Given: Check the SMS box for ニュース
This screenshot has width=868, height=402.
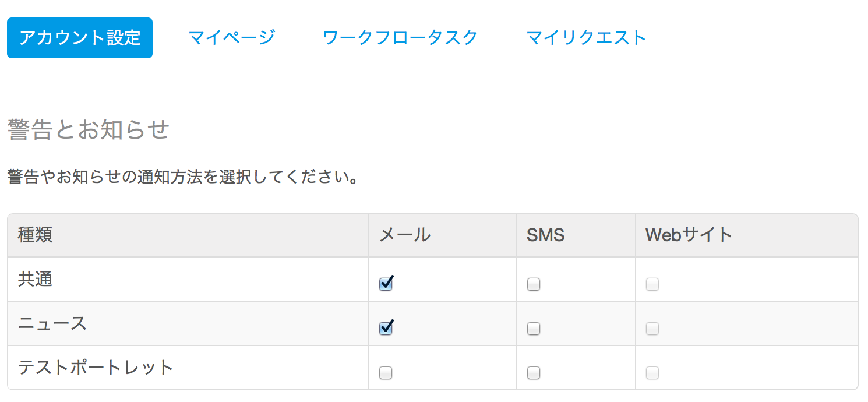Looking at the screenshot, I should [534, 329].
